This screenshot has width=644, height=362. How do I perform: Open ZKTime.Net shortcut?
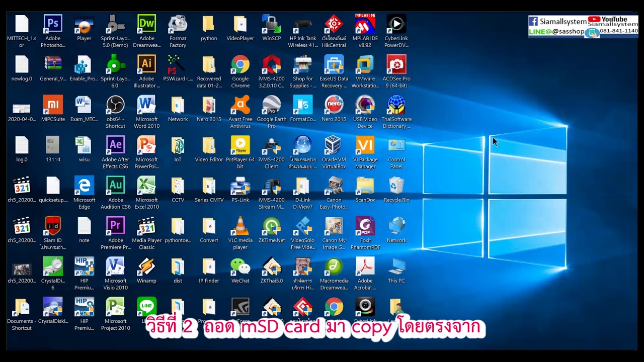271,226
